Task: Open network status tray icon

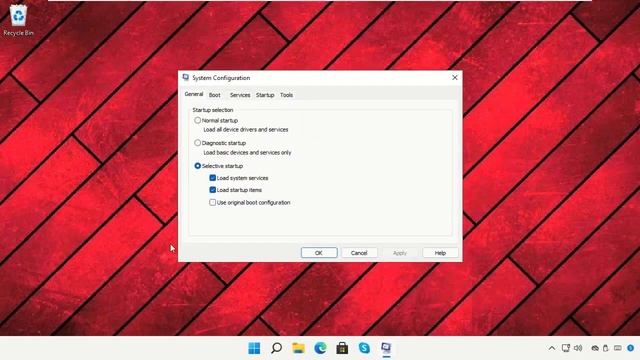Action: [x=566, y=348]
